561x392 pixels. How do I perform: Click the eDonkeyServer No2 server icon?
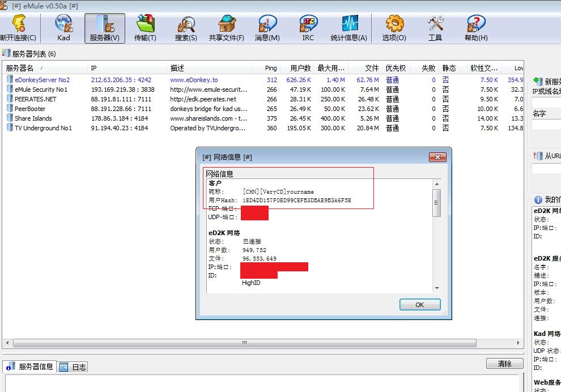[10, 79]
